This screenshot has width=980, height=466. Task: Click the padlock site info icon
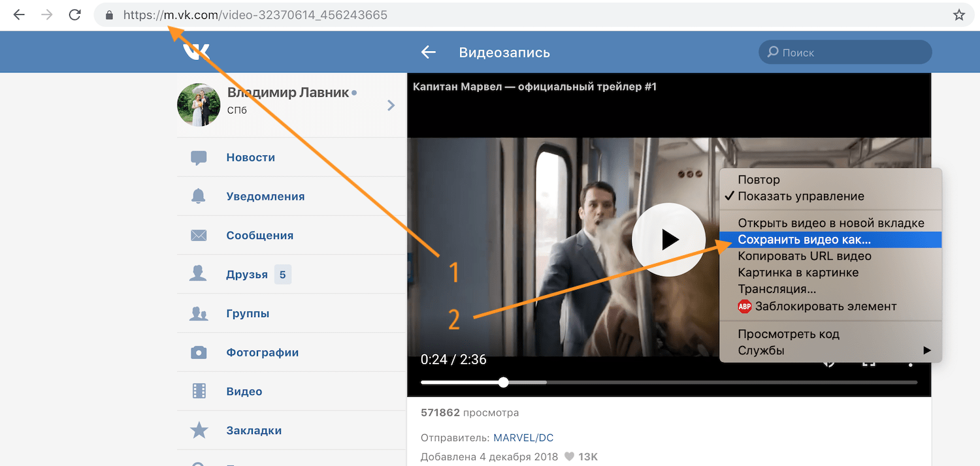click(109, 15)
